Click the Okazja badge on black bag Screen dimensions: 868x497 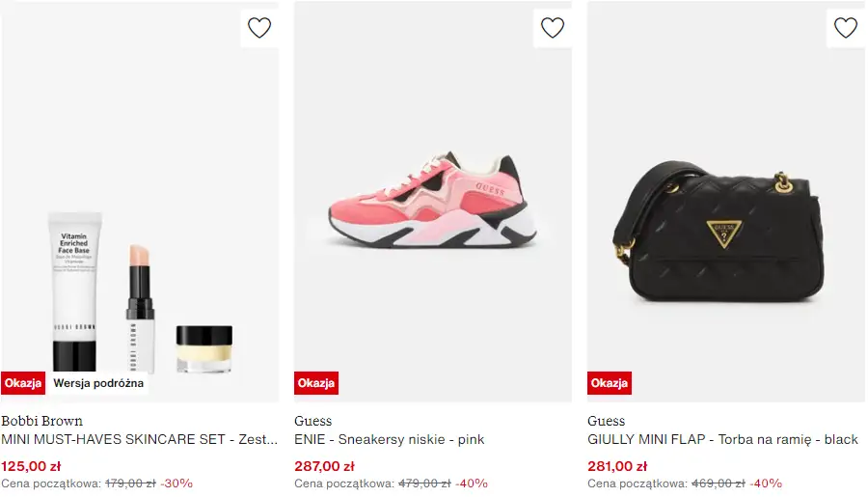coord(610,383)
